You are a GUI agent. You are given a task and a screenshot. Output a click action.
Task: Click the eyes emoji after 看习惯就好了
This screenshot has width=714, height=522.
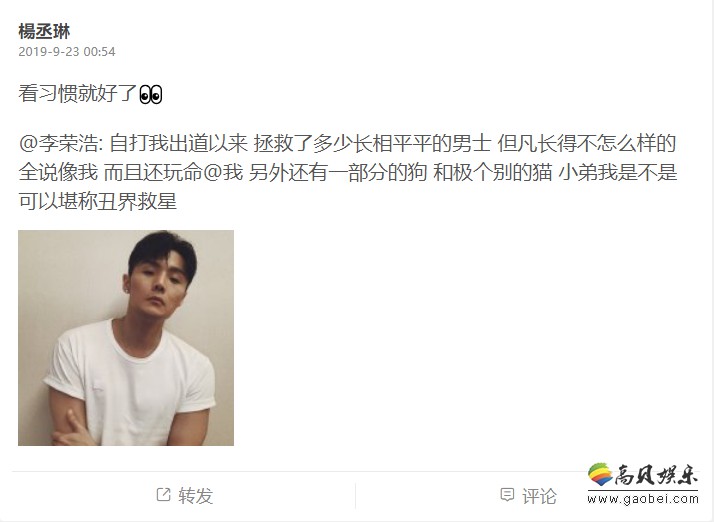pyautogui.click(x=151, y=95)
